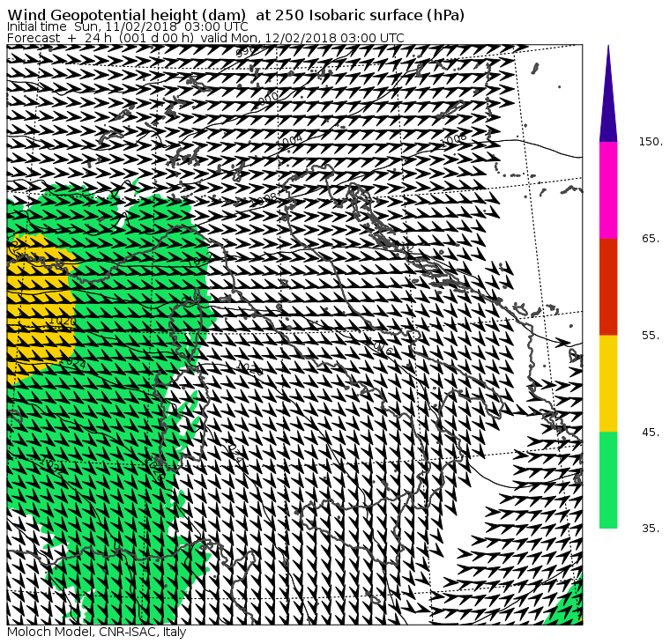670x644 pixels.
Task: Click the legend value 65.
Action: pyautogui.click(x=651, y=238)
